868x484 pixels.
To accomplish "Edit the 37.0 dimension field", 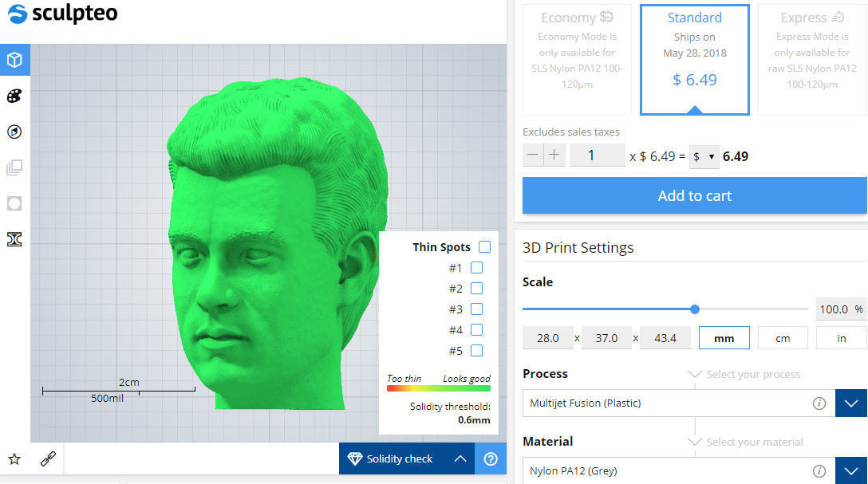I will [606, 338].
